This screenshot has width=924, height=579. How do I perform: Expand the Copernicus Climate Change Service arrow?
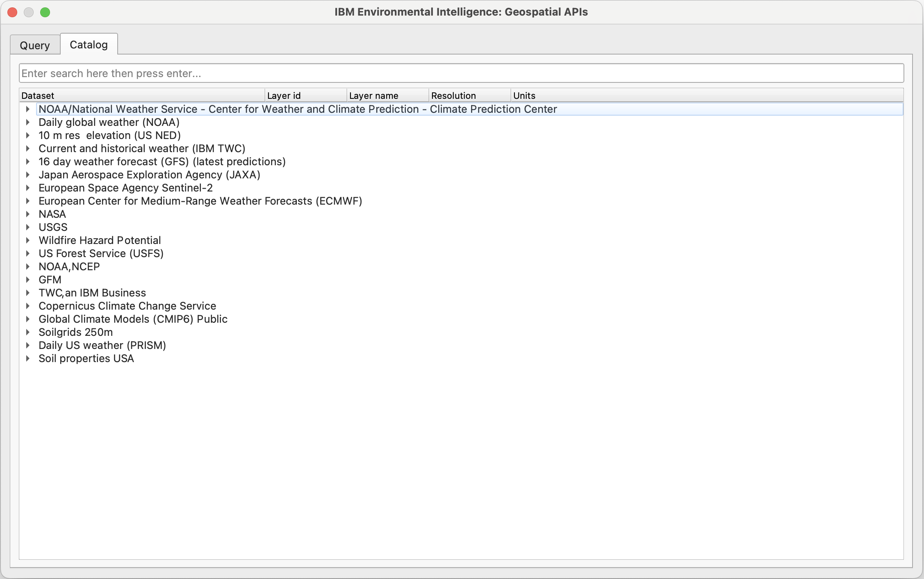[x=27, y=306]
